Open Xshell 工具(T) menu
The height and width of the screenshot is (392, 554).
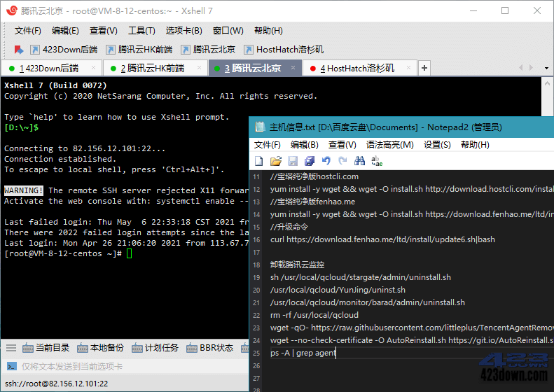point(141,31)
